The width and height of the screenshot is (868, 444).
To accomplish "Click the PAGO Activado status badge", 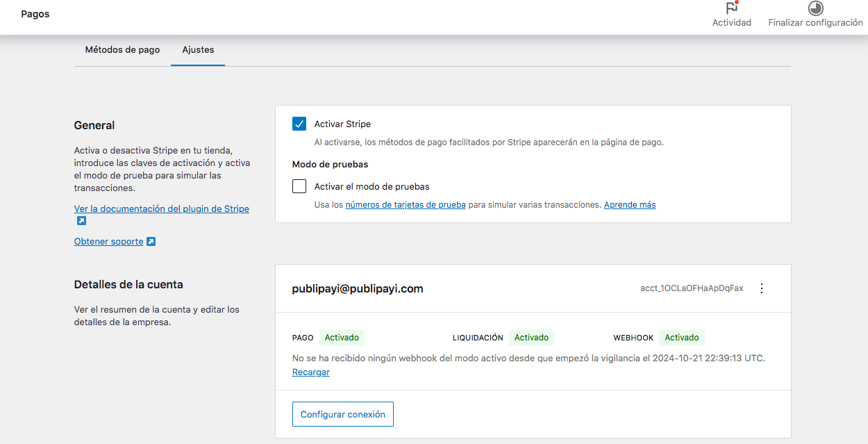I will [342, 338].
